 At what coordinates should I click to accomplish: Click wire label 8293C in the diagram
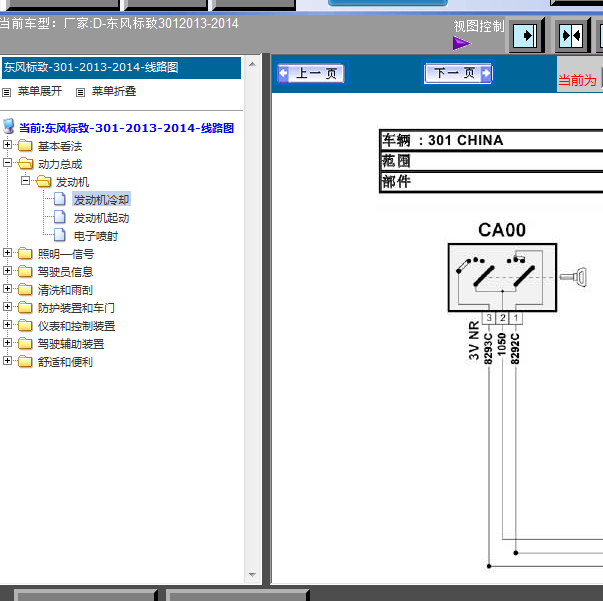coord(488,348)
